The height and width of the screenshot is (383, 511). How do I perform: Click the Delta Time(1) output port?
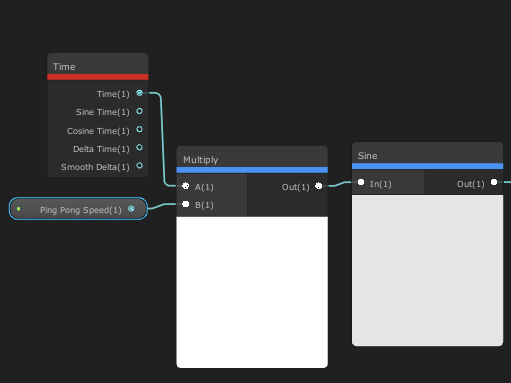coord(139,147)
